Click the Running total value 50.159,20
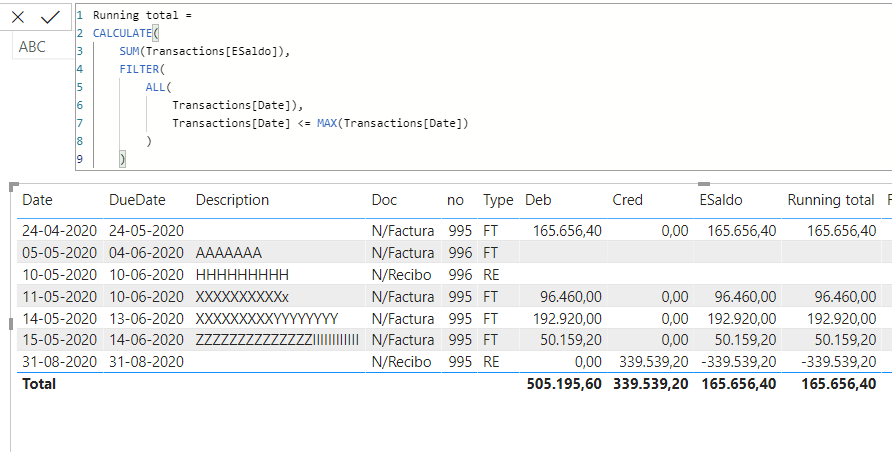The height and width of the screenshot is (452, 892). point(845,340)
